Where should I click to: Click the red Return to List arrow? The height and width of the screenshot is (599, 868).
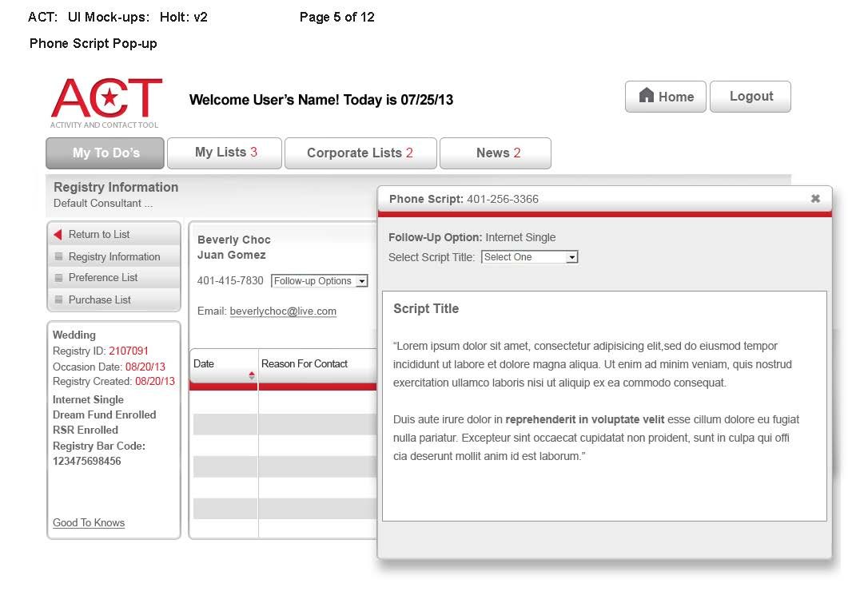click(x=58, y=235)
